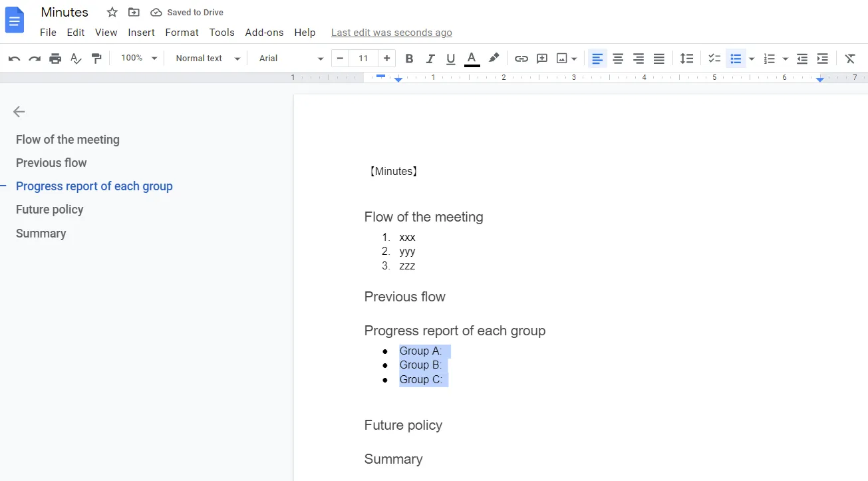
Task: Open the Arial font dropdown
Action: (x=291, y=59)
